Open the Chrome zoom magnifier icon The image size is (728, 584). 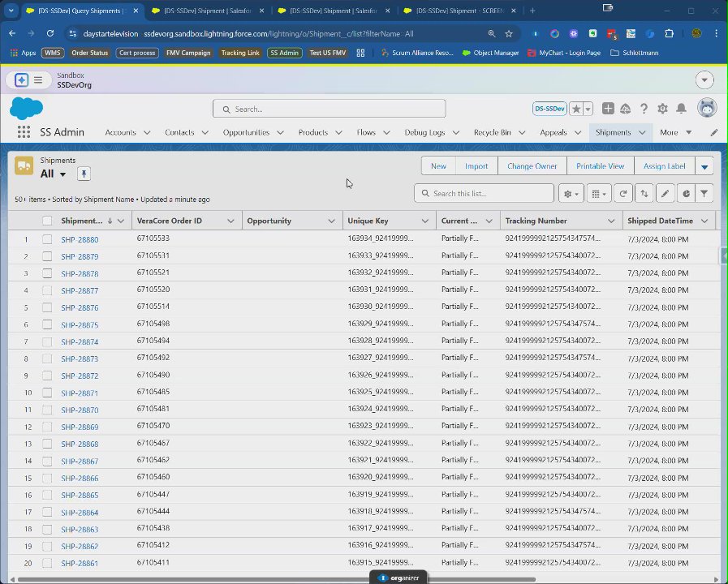(x=492, y=33)
